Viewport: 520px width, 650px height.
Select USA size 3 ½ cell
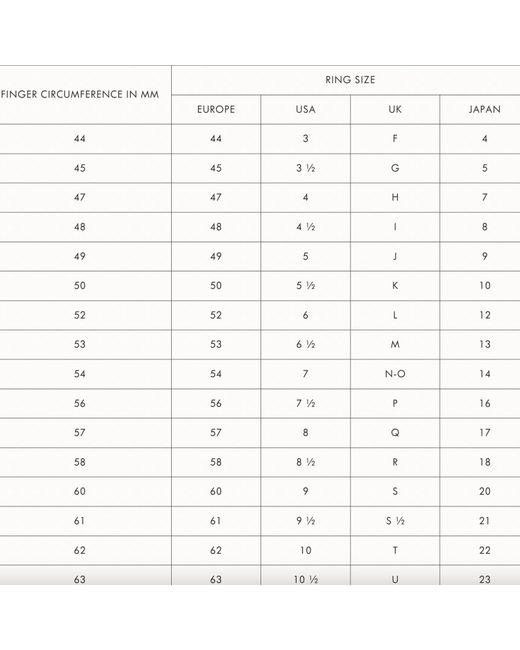(306, 168)
